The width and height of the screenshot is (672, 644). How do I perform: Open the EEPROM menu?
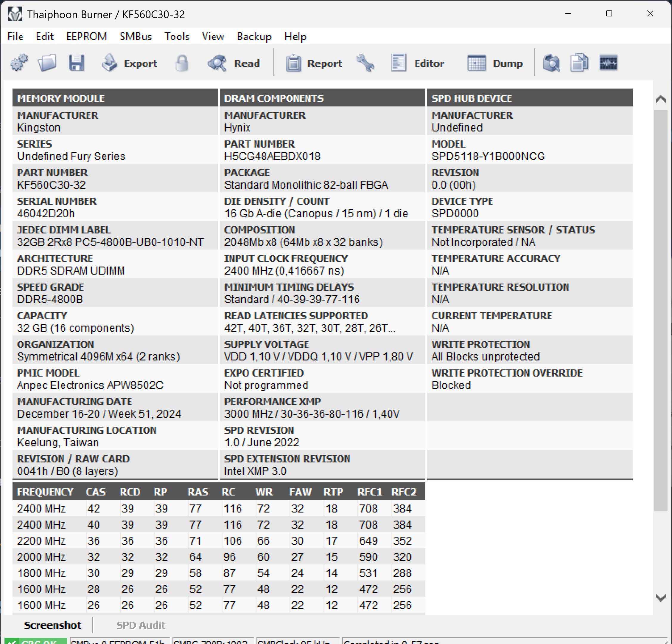tap(86, 36)
